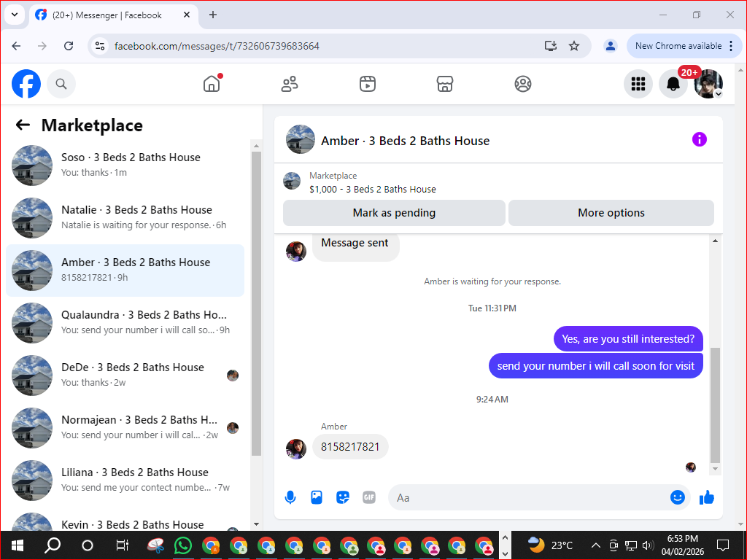
Task: Click 'Yes, are you still interested?' message
Action: [x=628, y=339]
